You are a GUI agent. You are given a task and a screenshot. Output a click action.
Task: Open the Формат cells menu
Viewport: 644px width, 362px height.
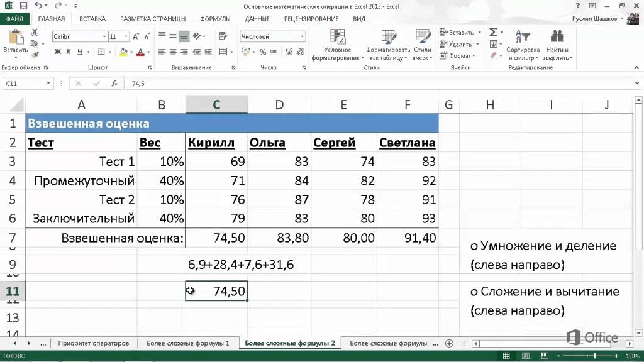tap(457, 55)
